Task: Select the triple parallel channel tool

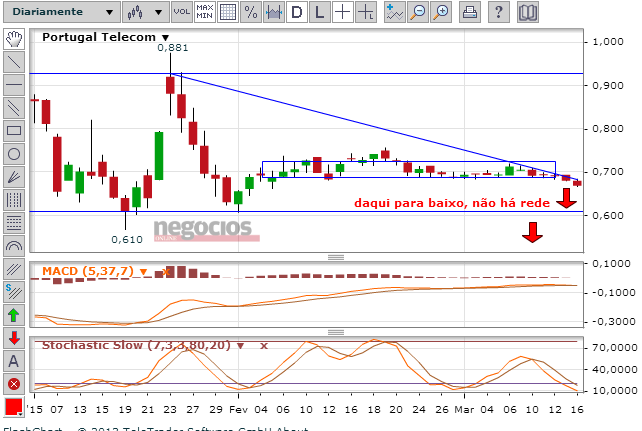Action: [x=14, y=269]
